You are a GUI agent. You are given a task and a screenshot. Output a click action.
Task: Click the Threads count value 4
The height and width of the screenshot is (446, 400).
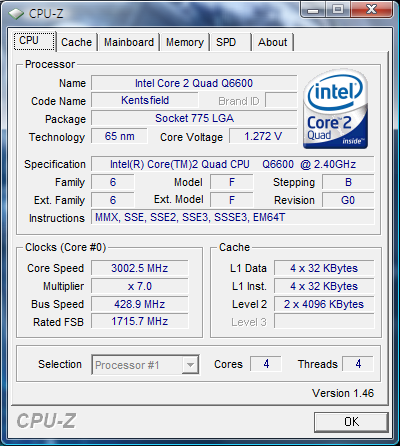[x=358, y=364]
